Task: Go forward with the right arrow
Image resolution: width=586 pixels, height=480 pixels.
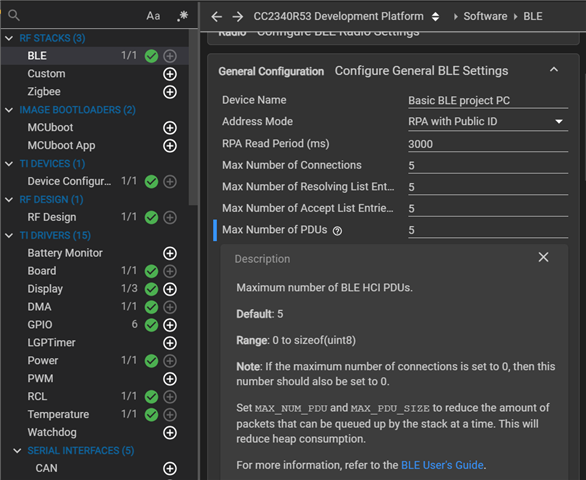Action: point(238,16)
